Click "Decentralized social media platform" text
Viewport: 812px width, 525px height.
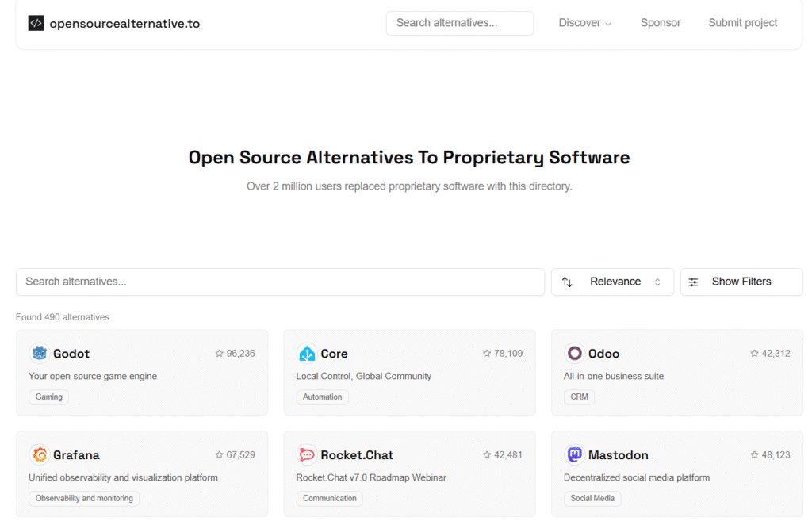pos(637,478)
